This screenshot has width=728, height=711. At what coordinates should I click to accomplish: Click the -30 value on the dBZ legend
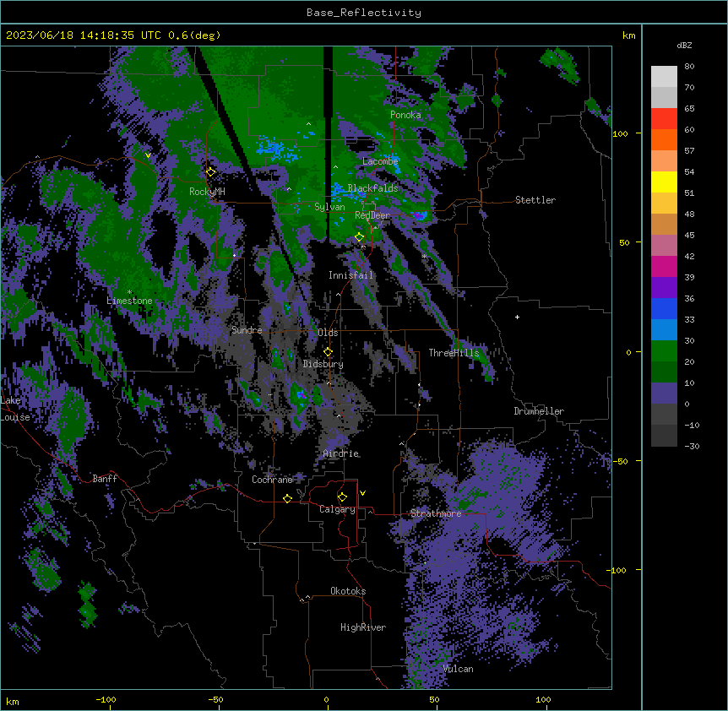pos(692,446)
